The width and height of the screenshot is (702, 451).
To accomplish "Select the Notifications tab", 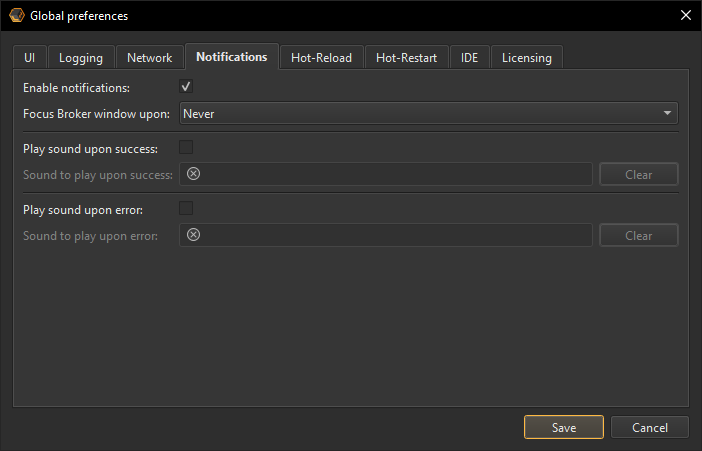I will pos(231,57).
